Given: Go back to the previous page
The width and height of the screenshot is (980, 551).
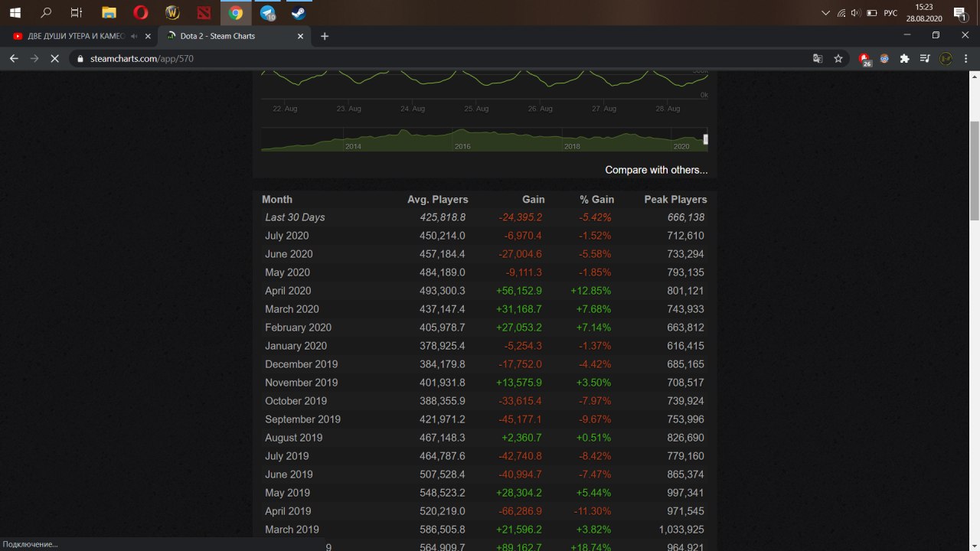Looking at the screenshot, I should click(14, 58).
